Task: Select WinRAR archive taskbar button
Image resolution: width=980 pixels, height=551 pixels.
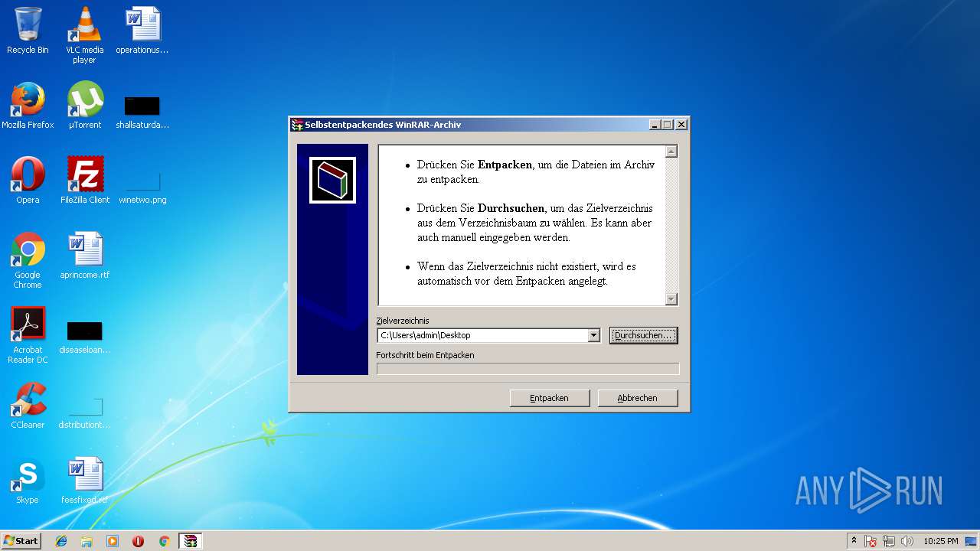Action: (190, 541)
